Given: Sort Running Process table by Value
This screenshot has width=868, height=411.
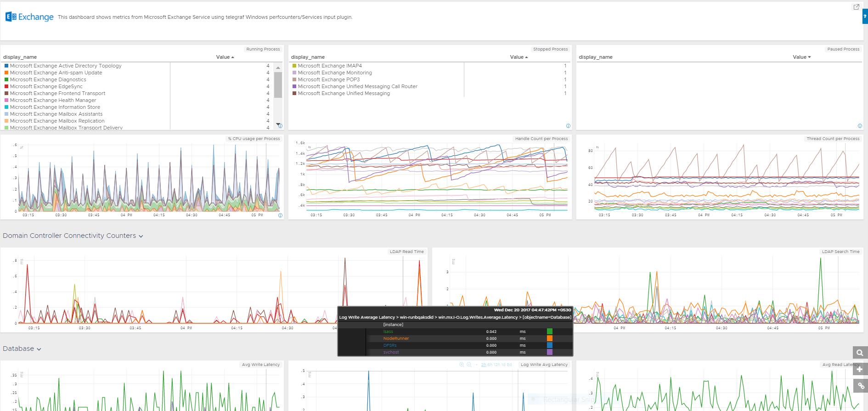Looking at the screenshot, I should 225,57.
